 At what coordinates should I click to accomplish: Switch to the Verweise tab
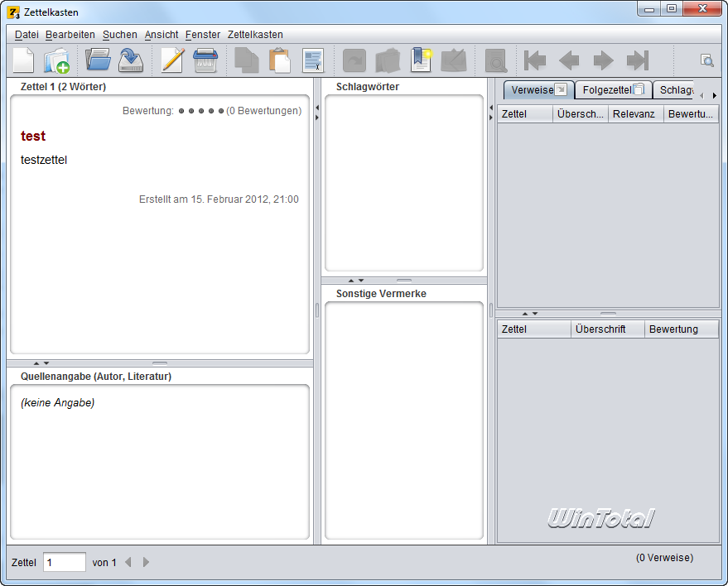tap(539, 90)
